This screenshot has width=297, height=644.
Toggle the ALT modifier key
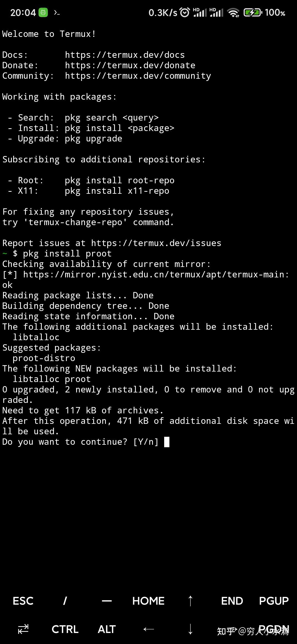pyautogui.click(x=106, y=629)
